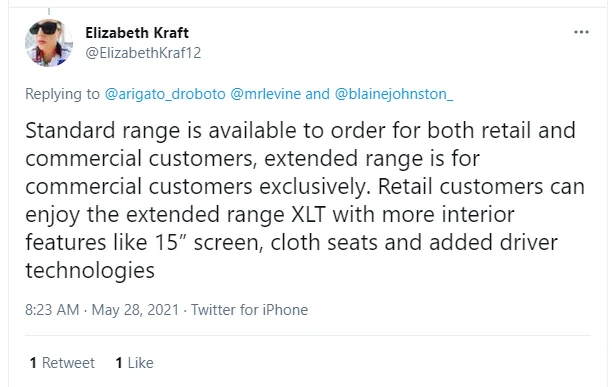Open Elizabeth Kraft's profile avatar
This screenshot has height=387, width=612.
tap(49, 43)
